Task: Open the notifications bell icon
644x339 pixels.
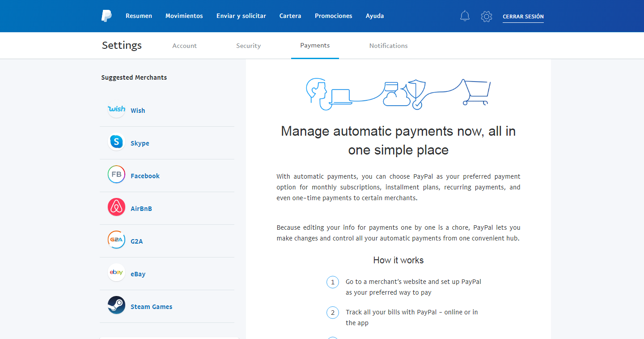Action: (465, 16)
